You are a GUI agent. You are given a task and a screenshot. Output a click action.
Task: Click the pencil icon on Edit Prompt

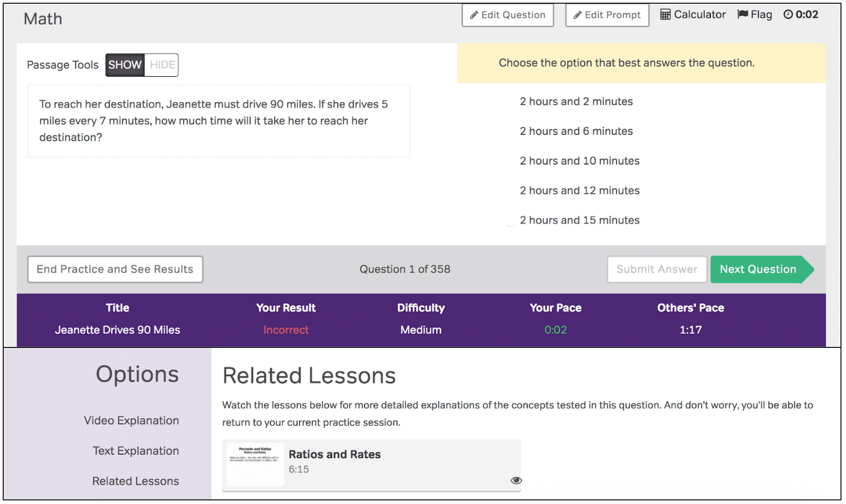(576, 15)
